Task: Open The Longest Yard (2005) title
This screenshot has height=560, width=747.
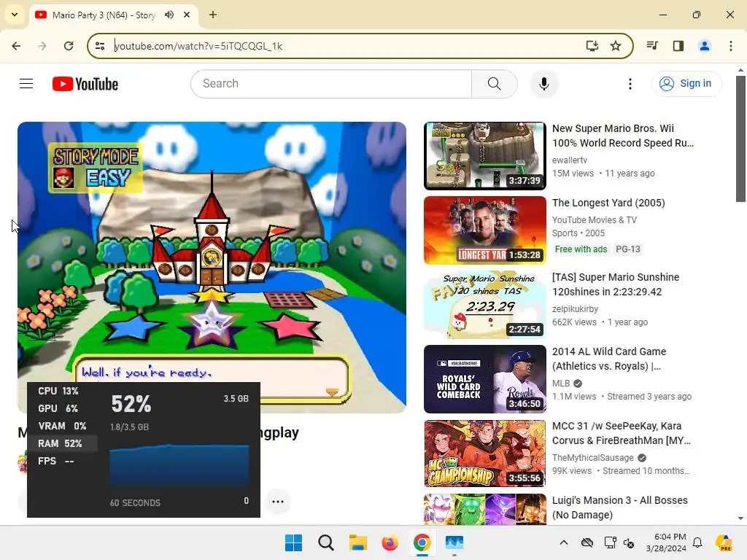Action: 608,203
